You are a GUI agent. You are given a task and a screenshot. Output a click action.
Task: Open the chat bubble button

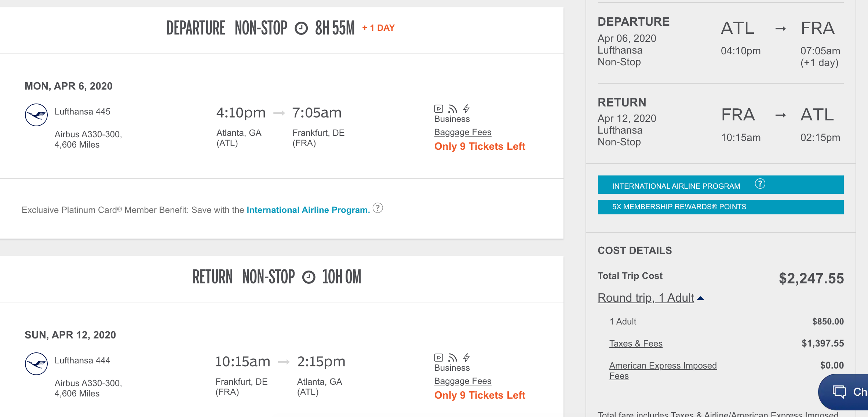844,392
